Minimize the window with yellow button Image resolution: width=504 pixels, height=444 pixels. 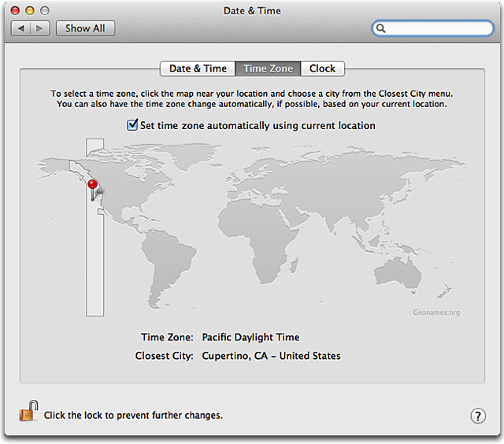30,10
